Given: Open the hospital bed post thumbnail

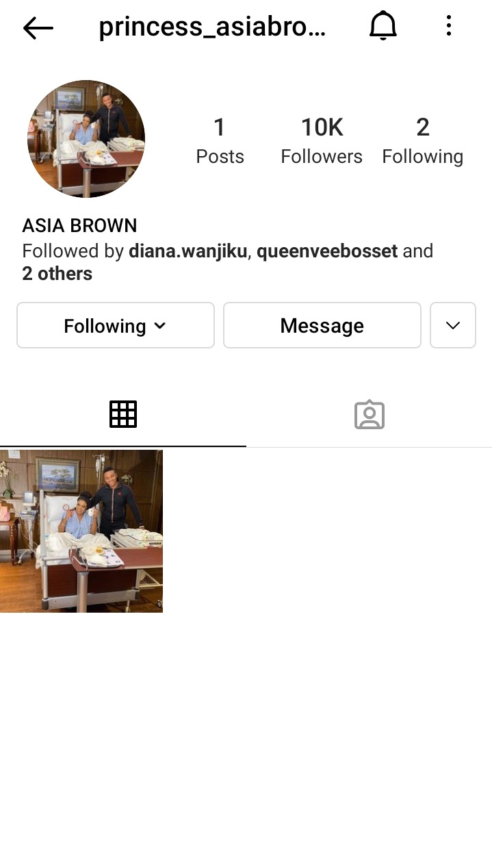Looking at the screenshot, I should coord(81,531).
